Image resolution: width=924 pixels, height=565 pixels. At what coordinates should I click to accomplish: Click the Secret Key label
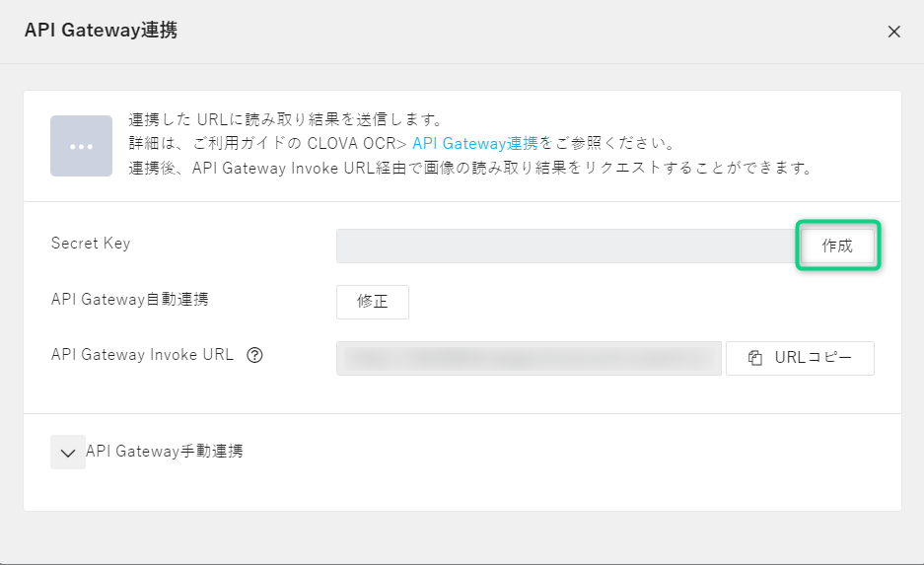91,244
